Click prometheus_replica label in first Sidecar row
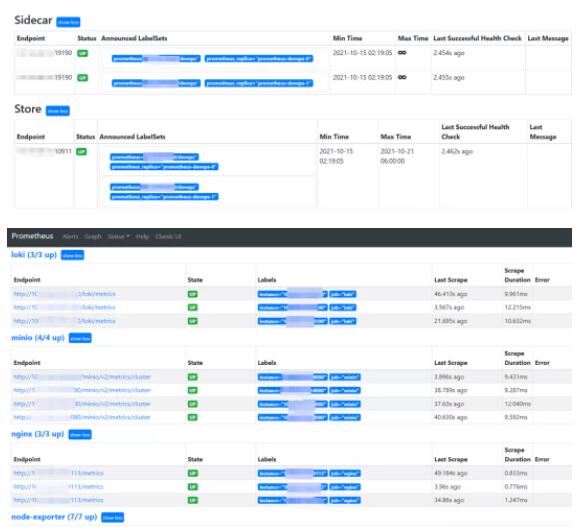Image resolution: width=586 pixels, height=530 pixels. click(259, 59)
